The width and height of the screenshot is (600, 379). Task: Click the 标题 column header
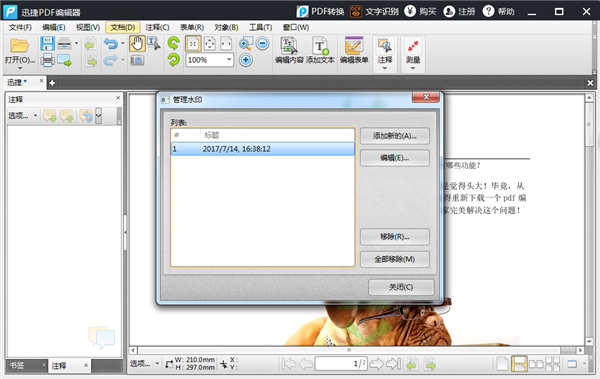(x=277, y=135)
